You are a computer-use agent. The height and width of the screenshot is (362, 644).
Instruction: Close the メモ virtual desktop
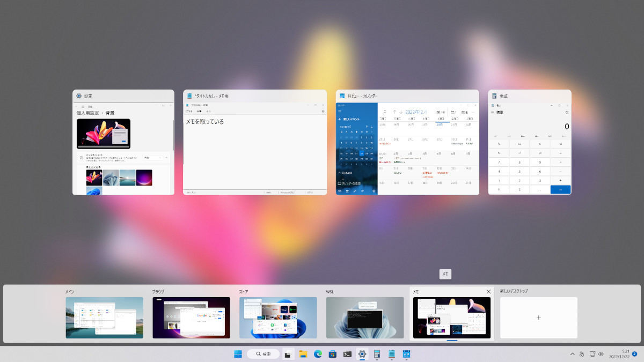tap(488, 292)
